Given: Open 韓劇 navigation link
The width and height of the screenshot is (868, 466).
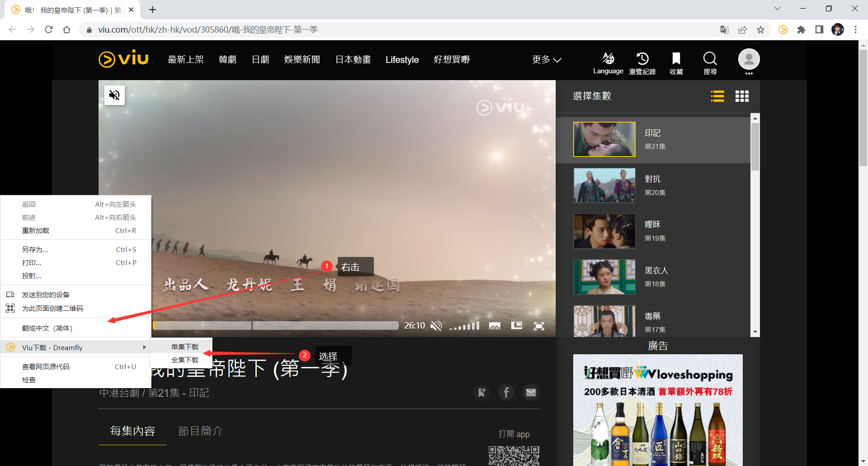Looking at the screenshot, I should pos(227,60).
